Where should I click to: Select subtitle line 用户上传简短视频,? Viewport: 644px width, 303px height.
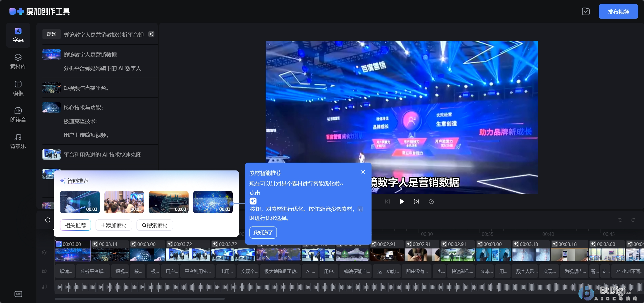pos(86,135)
